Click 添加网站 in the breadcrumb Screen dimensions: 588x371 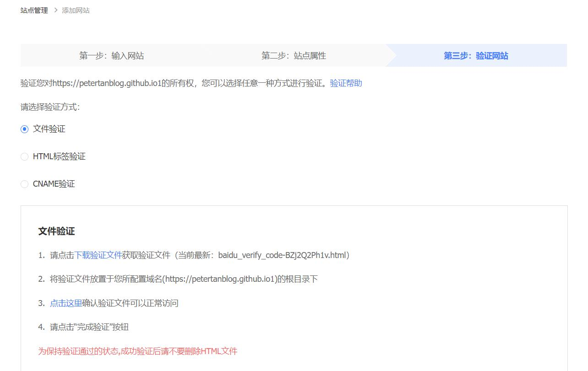tap(76, 10)
